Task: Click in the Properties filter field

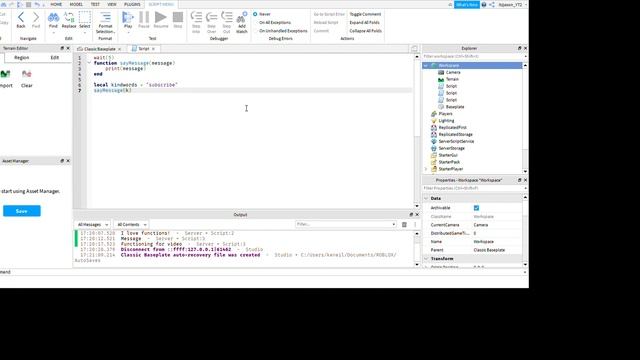Action: point(472,189)
